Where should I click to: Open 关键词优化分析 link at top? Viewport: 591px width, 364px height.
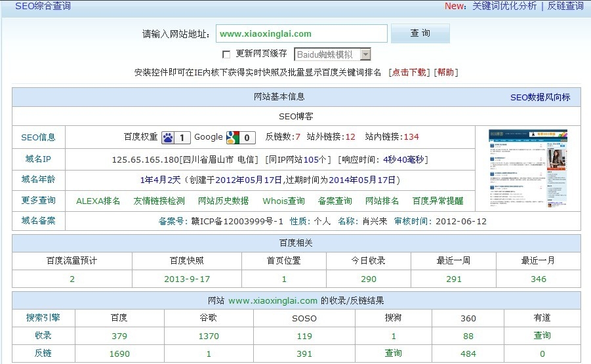pyautogui.click(x=504, y=6)
